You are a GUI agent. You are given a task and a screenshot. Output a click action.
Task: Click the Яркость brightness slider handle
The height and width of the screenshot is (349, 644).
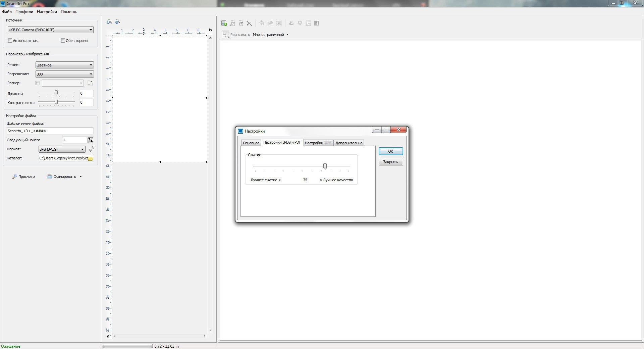click(x=56, y=93)
